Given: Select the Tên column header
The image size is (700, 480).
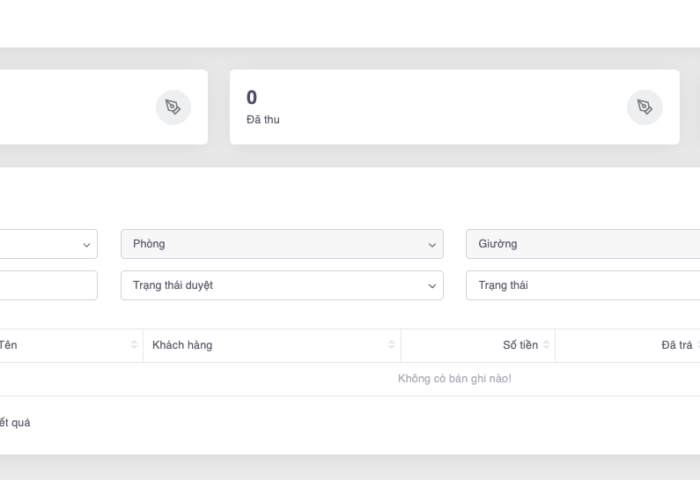Looking at the screenshot, I should pos(8,345).
